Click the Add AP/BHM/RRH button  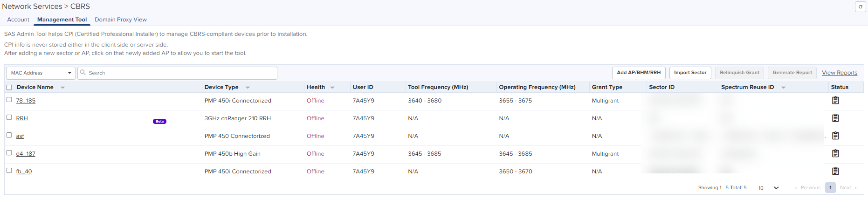[x=638, y=73]
